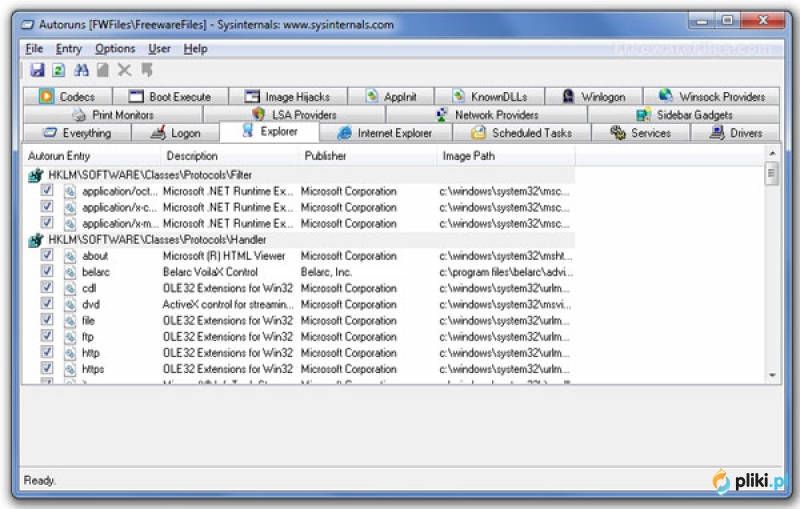Screen dimensions: 800x509
Task: Sort by Image Path column header
Action: [x=506, y=156]
